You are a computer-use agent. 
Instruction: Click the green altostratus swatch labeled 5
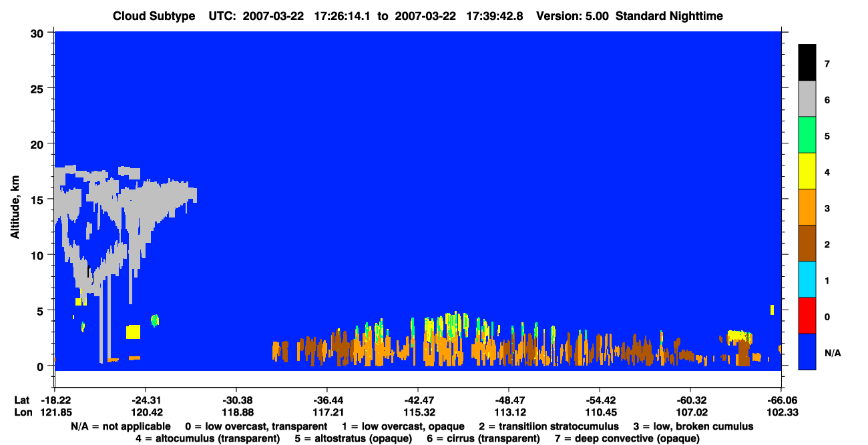coord(807,135)
